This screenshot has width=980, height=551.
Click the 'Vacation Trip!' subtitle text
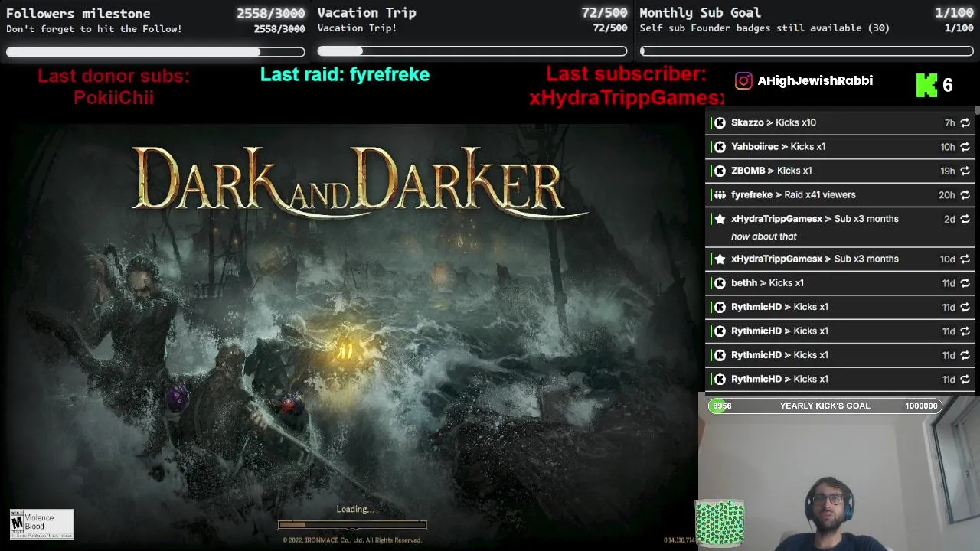[x=357, y=28]
